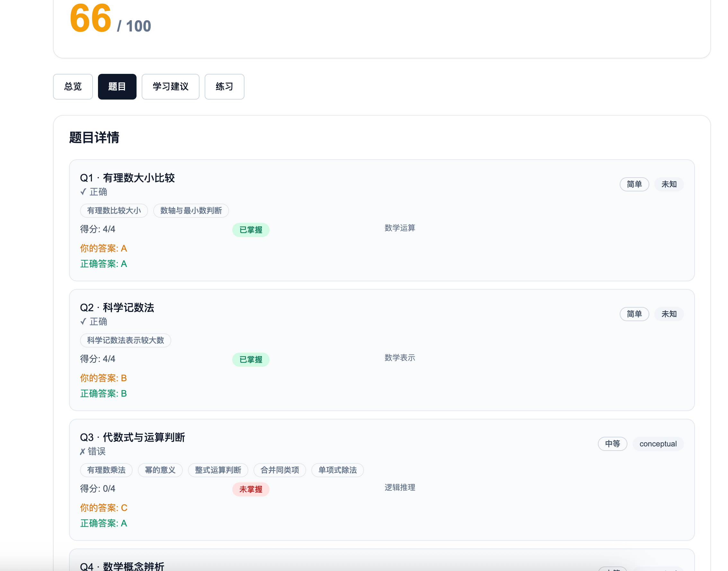Click the 未知 badge on Q2
The image size is (728, 571).
(669, 314)
